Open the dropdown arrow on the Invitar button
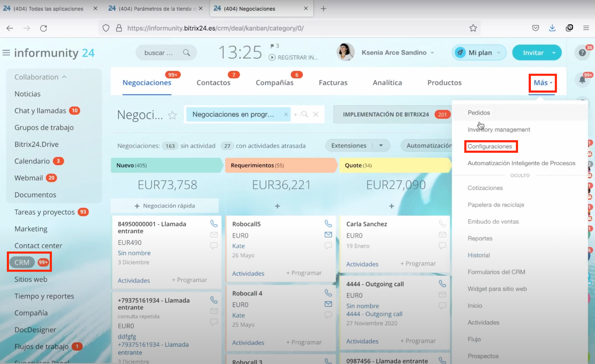This screenshot has width=595, height=364. coord(554,53)
